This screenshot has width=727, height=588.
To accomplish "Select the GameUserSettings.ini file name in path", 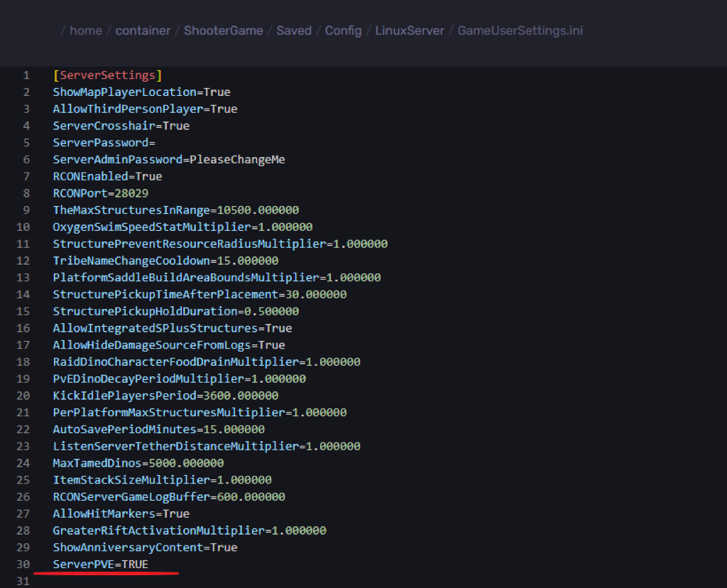I will click(x=520, y=31).
